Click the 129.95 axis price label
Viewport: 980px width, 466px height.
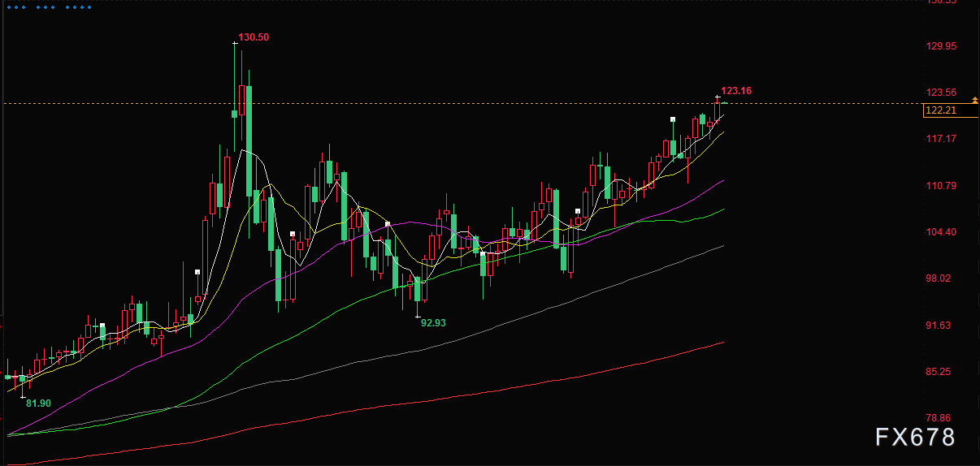tap(941, 46)
